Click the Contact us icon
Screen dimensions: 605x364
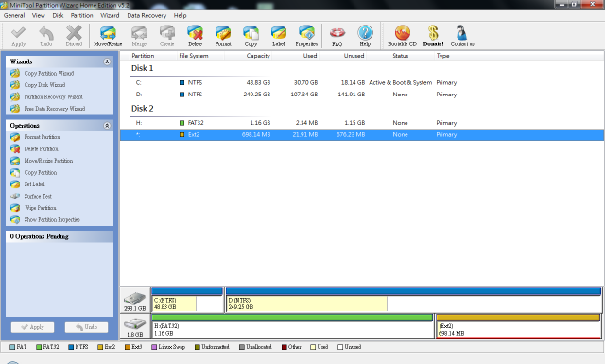(x=461, y=33)
